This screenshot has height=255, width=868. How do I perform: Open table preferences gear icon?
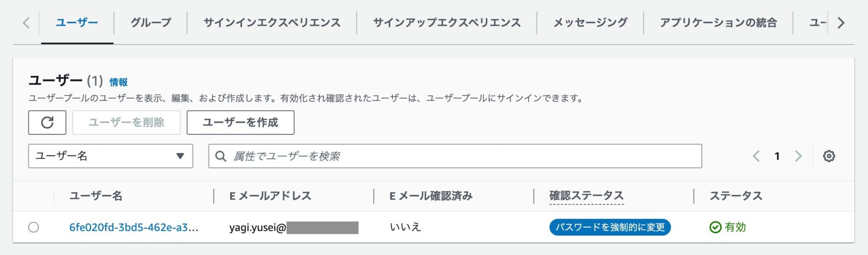(829, 156)
